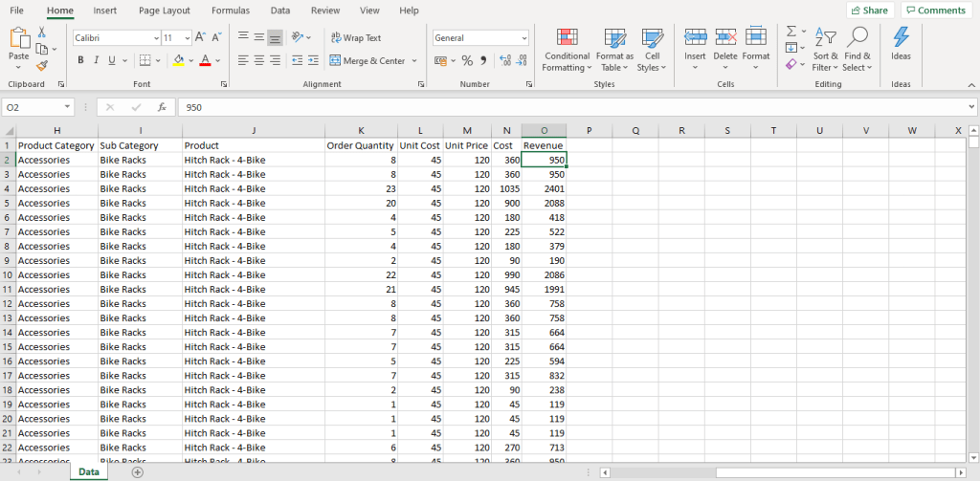Open the Comments pane button
Image resolution: width=980 pixels, height=481 pixels.
(x=935, y=11)
